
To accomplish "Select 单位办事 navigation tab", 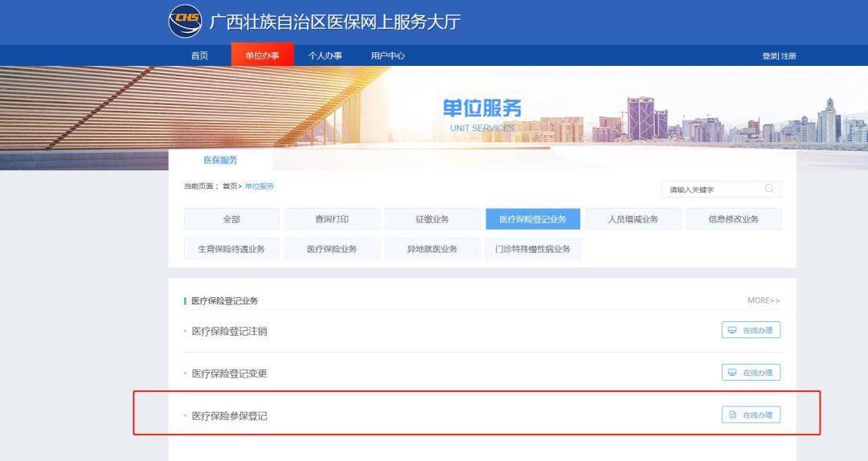I will (262, 55).
